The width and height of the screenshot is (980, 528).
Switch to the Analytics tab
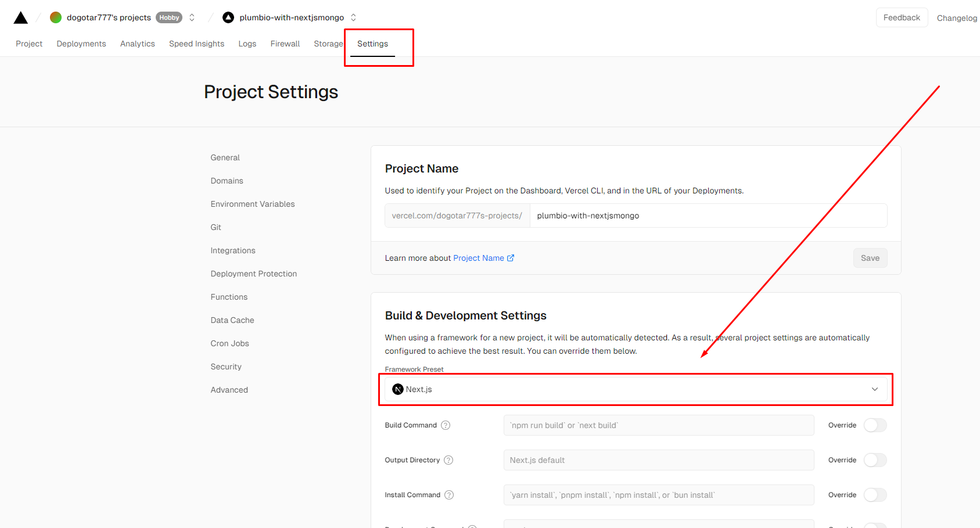(x=138, y=44)
